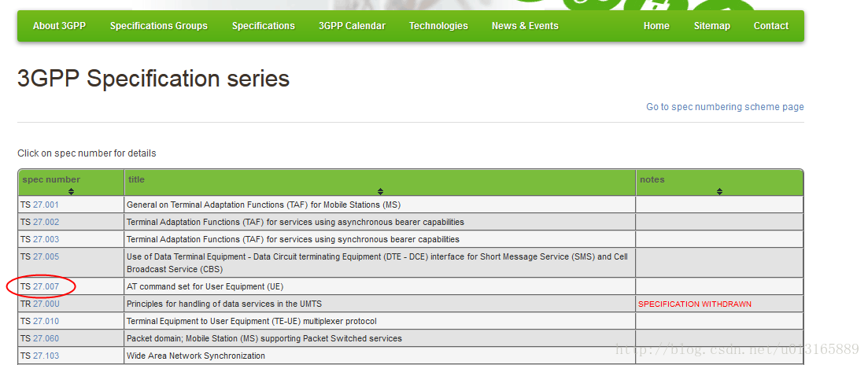Screen dimensions: 868x365
Task: Select 'Principles for handling of data services' cell
Action: click(380, 304)
